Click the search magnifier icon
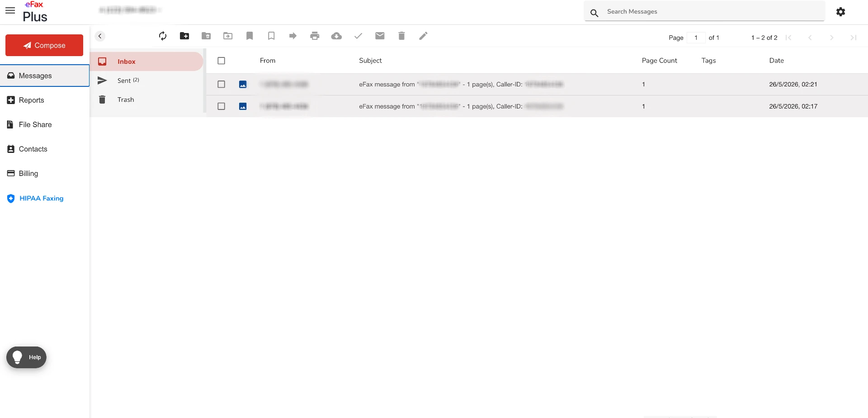Screen dimensions: 868x418 pos(594,13)
